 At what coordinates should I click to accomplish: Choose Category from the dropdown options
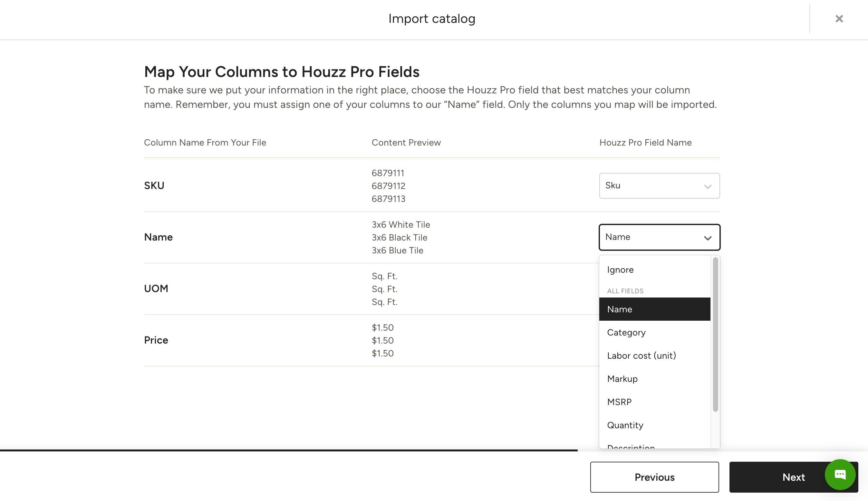626,332
